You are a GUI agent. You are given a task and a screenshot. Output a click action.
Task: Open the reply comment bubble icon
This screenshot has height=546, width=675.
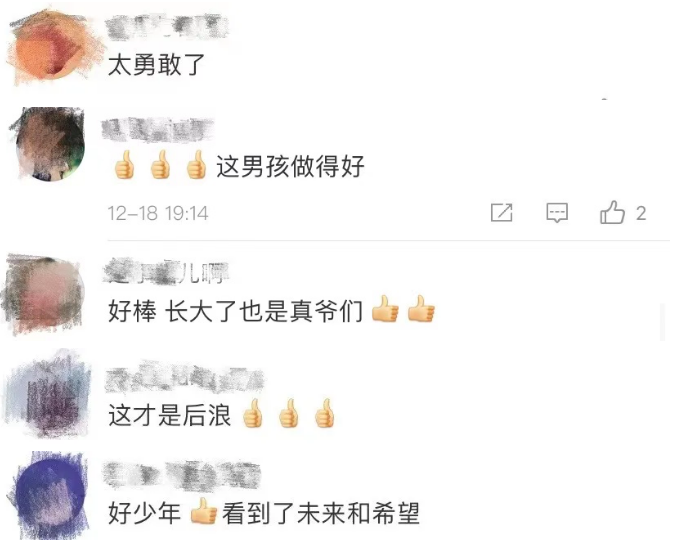557,213
